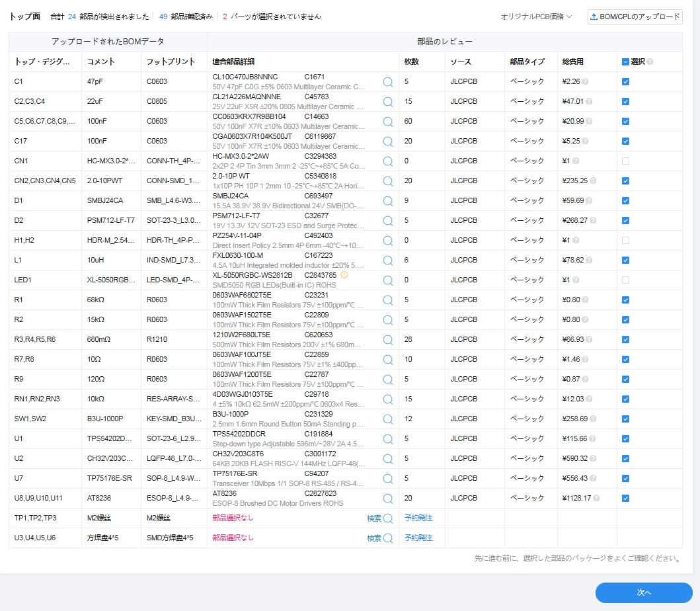
Task: Click part number C1671
Action: coord(314,77)
